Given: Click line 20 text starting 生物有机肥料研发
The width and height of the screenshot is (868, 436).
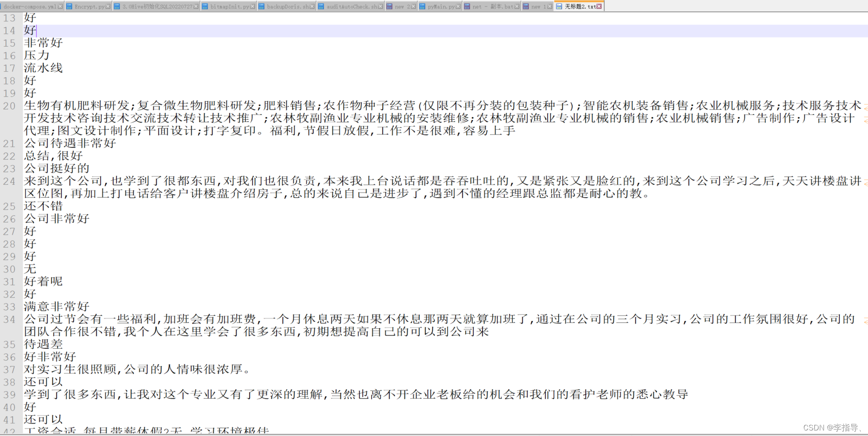Looking at the screenshot, I should click(443, 118).
